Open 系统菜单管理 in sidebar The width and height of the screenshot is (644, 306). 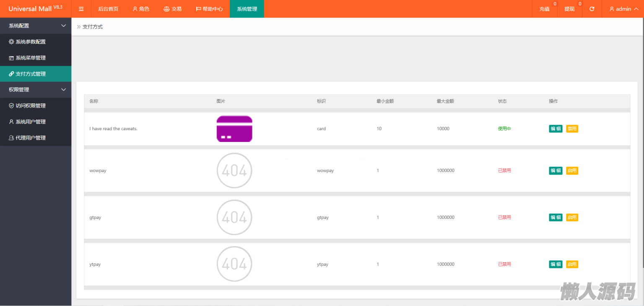point(30,58)
